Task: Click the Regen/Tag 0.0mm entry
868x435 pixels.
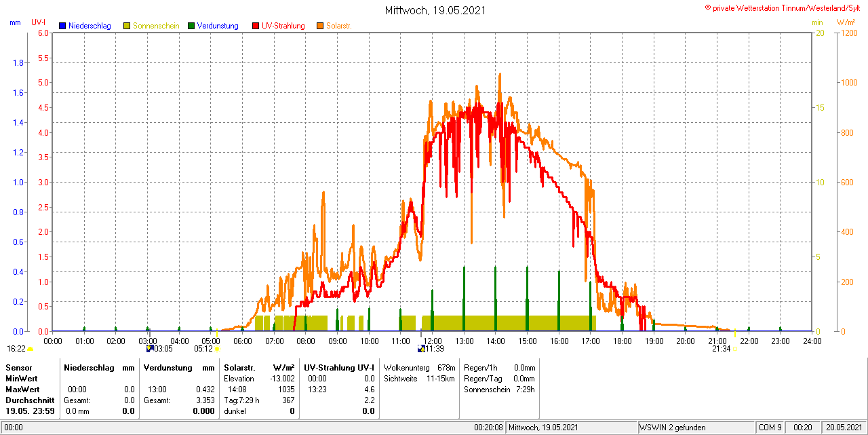Action: [x=500, y=378]
